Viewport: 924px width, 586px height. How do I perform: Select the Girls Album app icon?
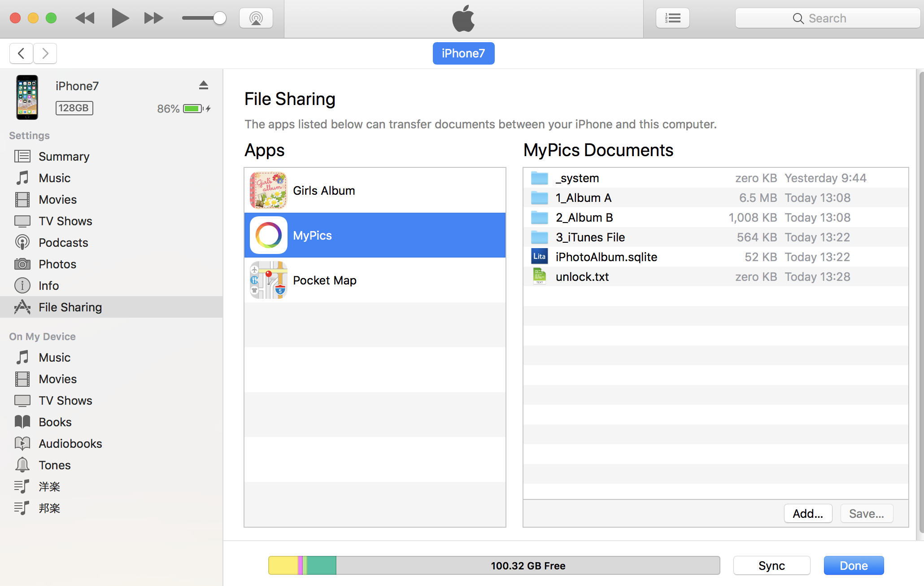[x=268, y=190]
